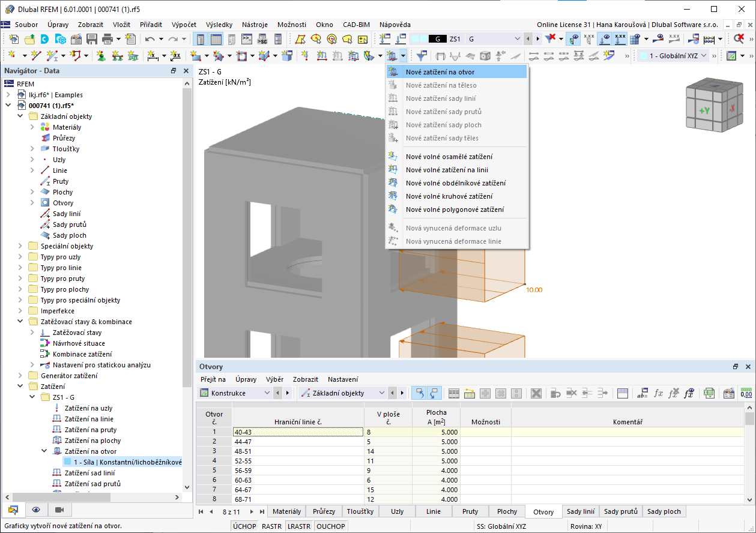Expand the Speciální objekty tree node
The image size is (756, 533).
coord(20,246)
